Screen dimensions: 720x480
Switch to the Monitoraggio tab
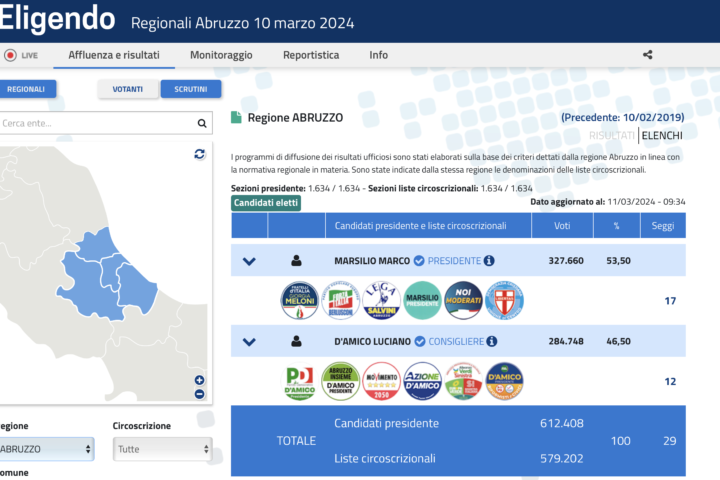[221, 55]
